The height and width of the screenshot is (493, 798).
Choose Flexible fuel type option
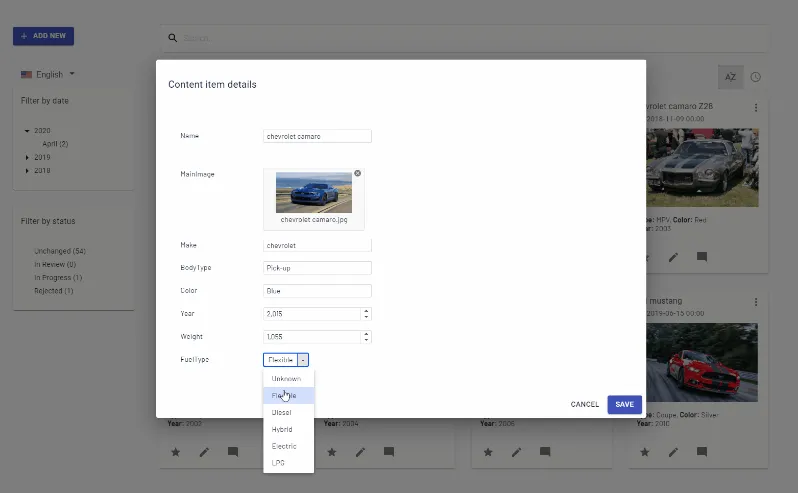tap(289, 396)
